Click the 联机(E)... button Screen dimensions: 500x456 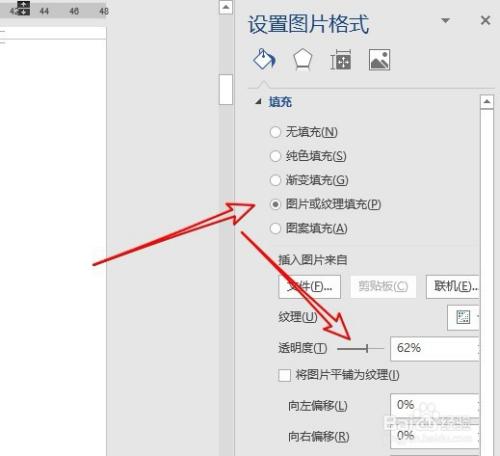pyautogui.click(x=453, y=286)
